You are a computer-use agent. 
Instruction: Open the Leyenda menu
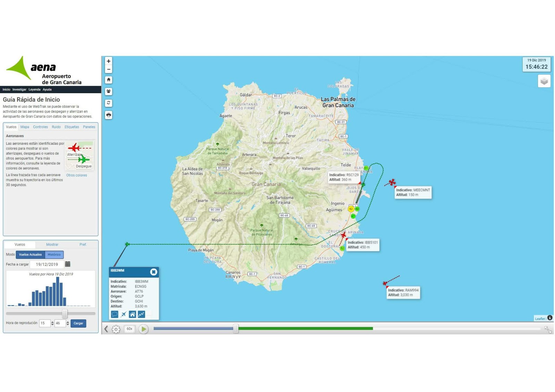click(34, 90)
